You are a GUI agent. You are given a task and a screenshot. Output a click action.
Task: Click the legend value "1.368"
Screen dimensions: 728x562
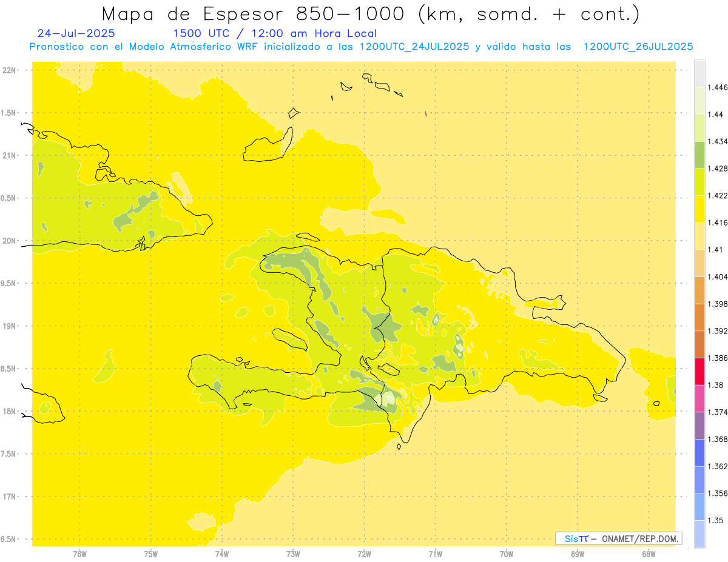716,439
